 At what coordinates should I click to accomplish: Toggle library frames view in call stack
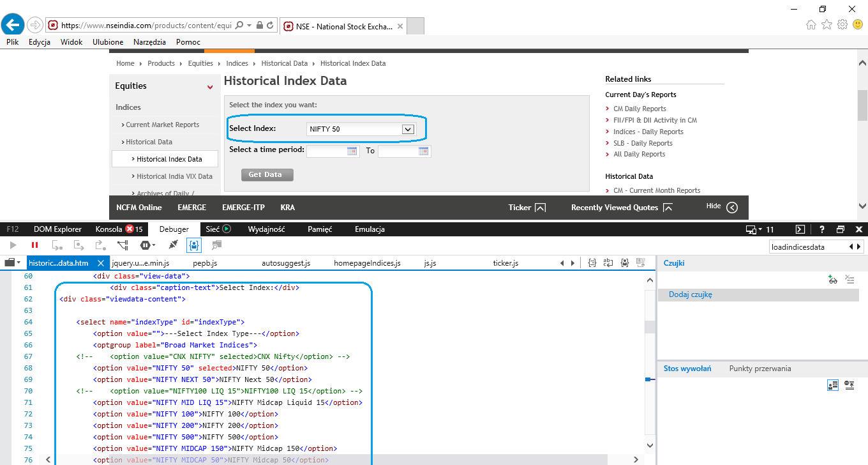(832, 385)
